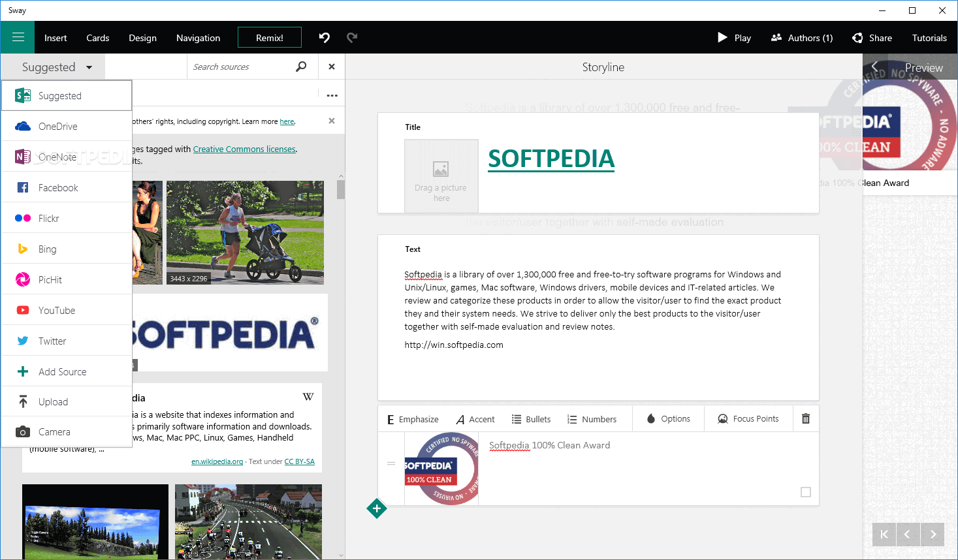Choose PicHit from the source list

click(x=67, y=279)
